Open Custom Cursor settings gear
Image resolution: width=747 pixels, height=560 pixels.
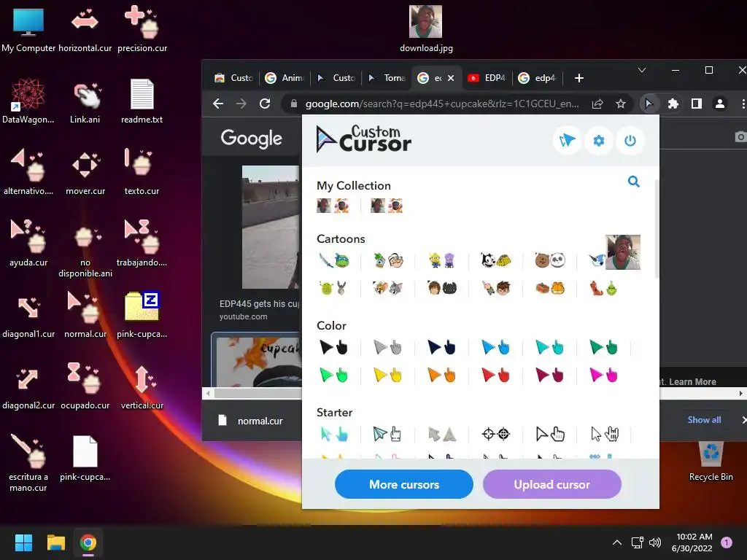[598, 141]
